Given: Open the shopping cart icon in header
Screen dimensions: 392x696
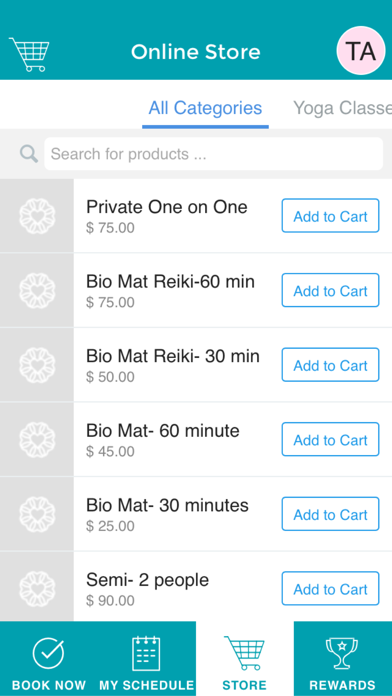Looking at the screenshot, I should (x=29, y=54).
